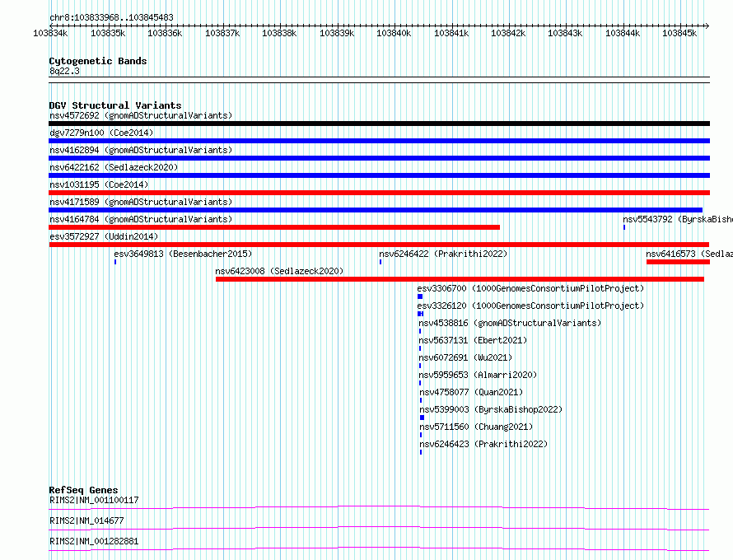The image size is (733, 560).
Task: Click the esv3306700 blue marker
Action: click(420, 296)
